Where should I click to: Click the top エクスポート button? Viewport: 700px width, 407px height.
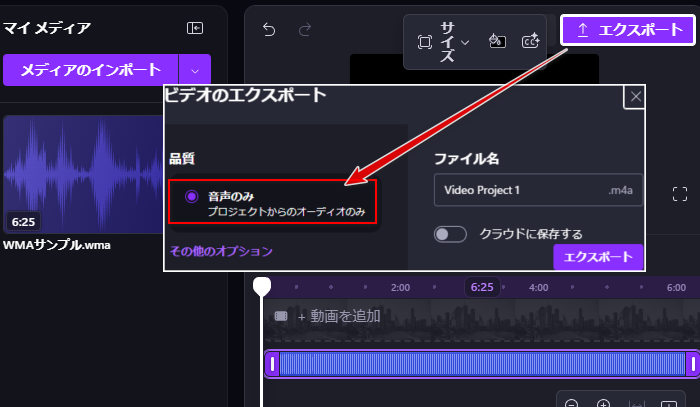coord(628,30)
